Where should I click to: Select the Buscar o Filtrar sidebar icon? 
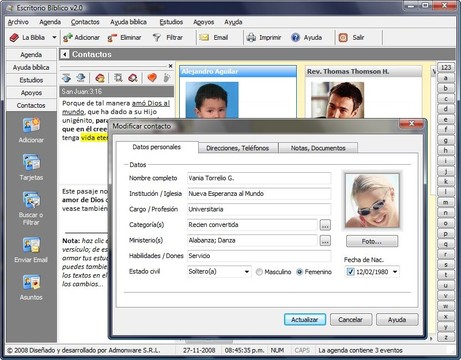pos(31,200)
